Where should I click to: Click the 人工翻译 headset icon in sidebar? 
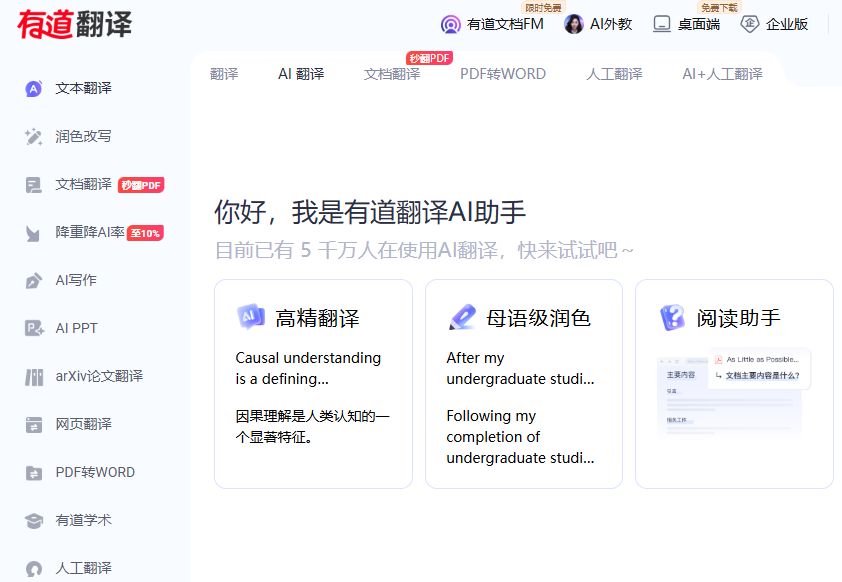tap(34, 568)
